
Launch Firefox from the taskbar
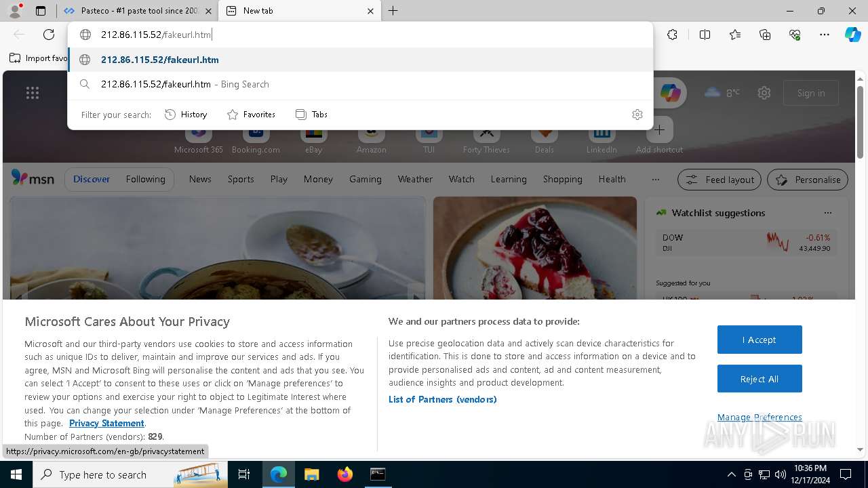tap(345, 474)
